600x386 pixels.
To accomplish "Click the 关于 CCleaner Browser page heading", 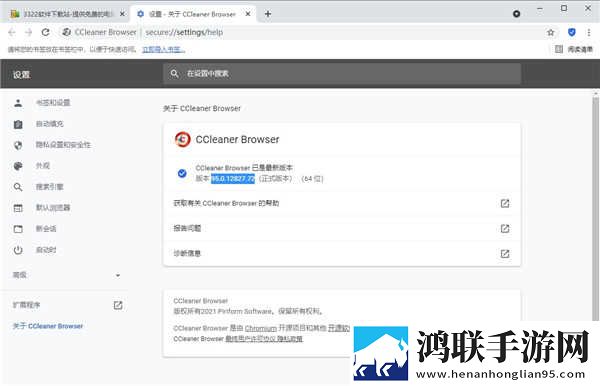I will coord(202,109).
